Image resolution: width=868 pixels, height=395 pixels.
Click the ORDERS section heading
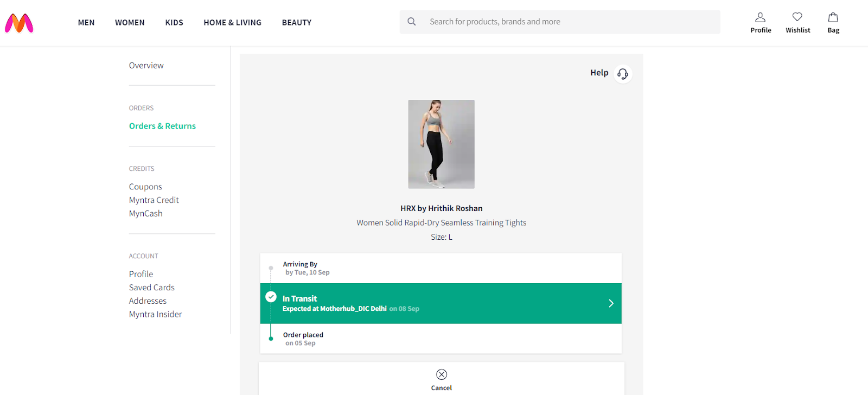tap(141, 108)
